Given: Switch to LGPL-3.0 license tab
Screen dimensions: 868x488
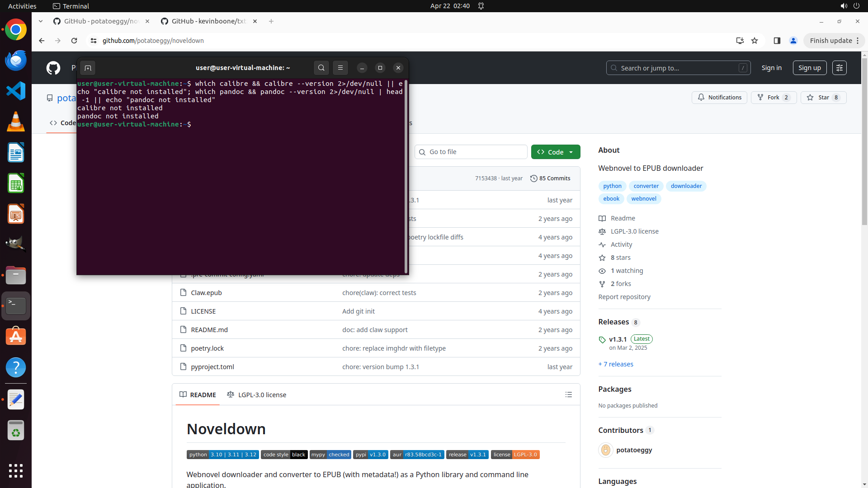Looking at the screenshot, I should point(257,394).
